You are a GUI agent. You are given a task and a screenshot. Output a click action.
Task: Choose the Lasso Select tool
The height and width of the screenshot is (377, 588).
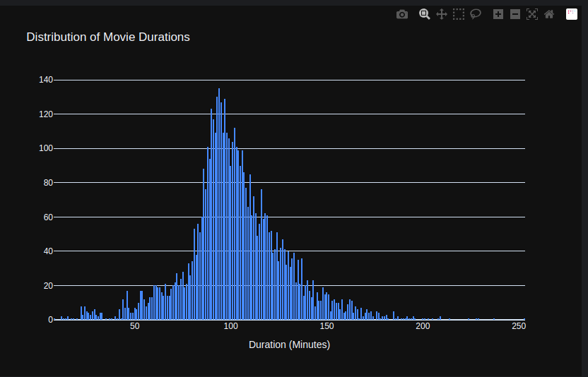tap(476, 14)
